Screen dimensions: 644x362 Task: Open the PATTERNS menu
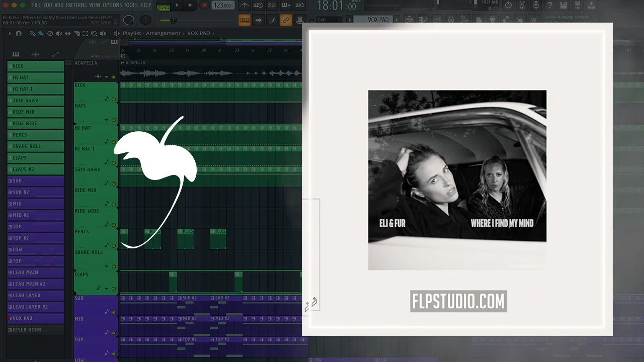(76, 5)
